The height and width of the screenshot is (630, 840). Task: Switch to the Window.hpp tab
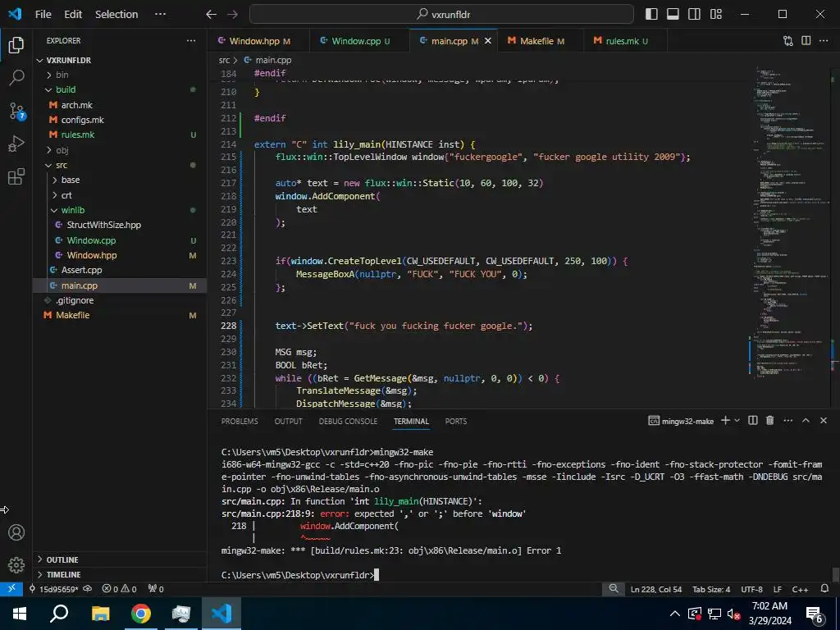(x=258, y=41)
